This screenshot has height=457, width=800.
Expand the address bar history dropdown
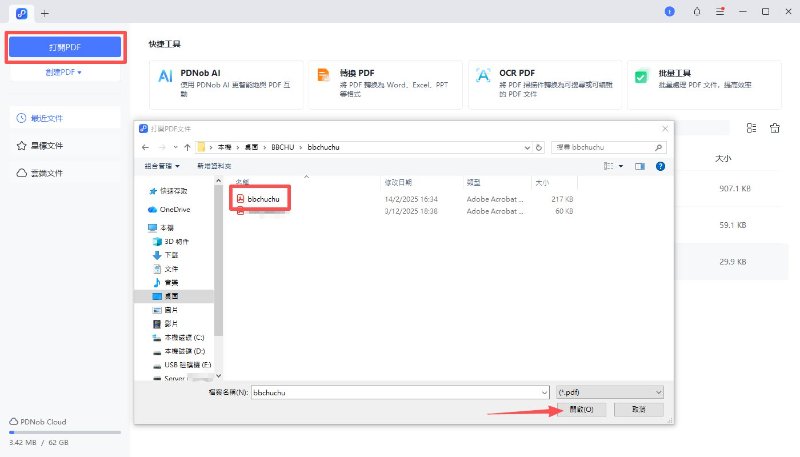tap(527, 147)
